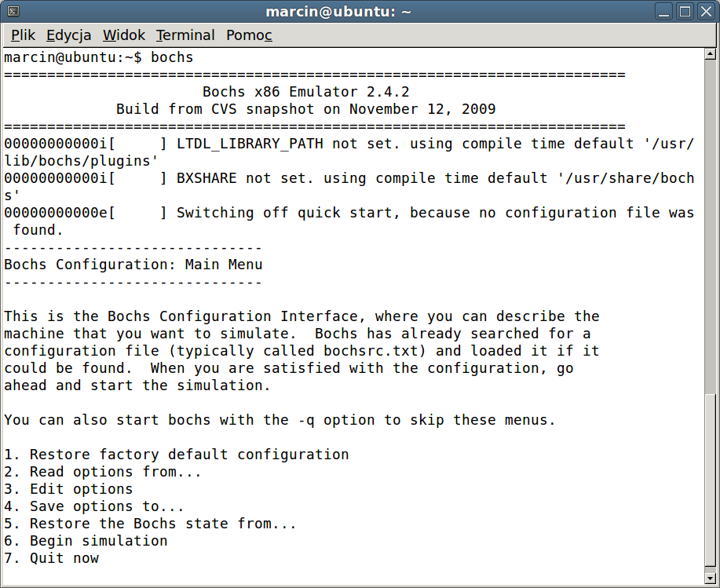Open the Plik menu
This screenshot has width=720, height=588.
point(24,35)
